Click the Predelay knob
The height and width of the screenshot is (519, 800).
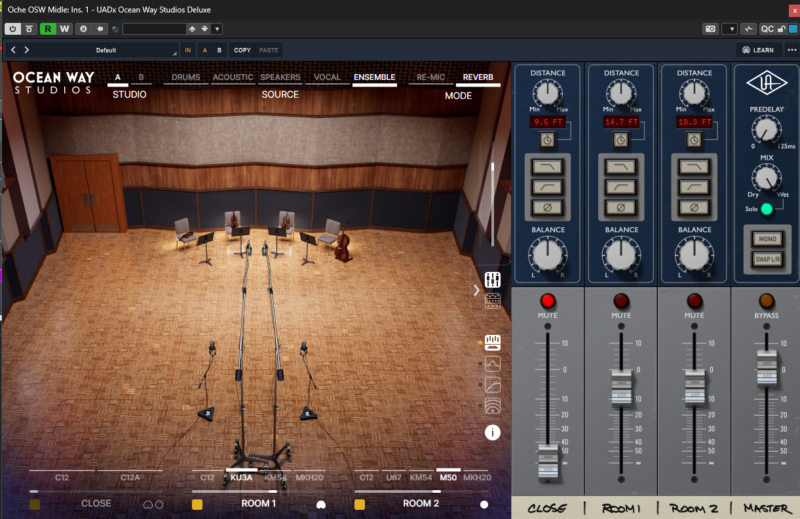coord(766,129)
